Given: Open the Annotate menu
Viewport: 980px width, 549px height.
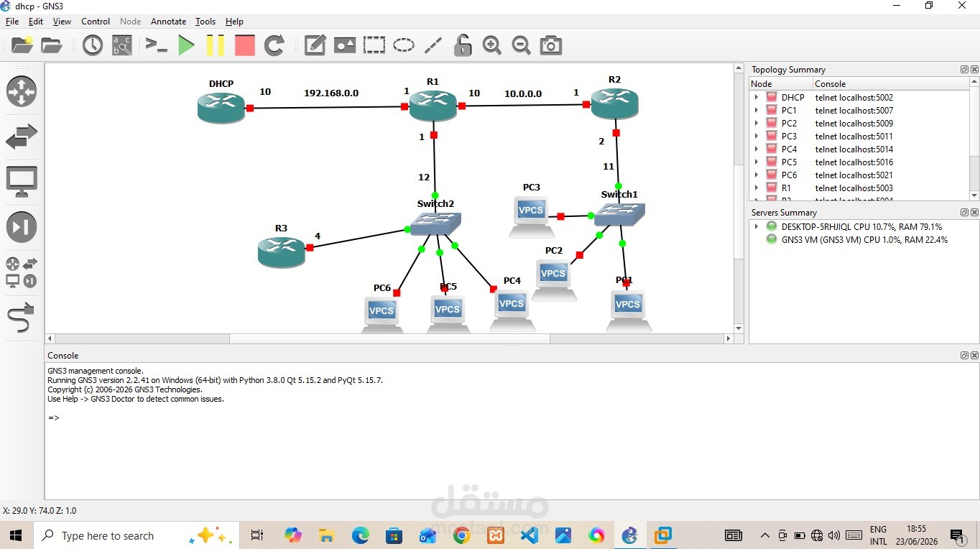Looking at the screenshot, I should pyautogui.click(x=168, y=22).
